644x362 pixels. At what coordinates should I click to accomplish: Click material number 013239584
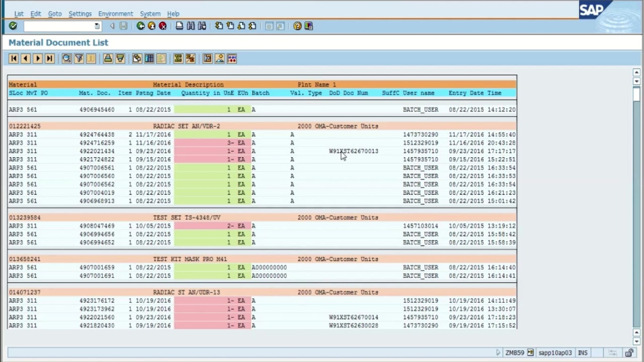tap(25, 218)
